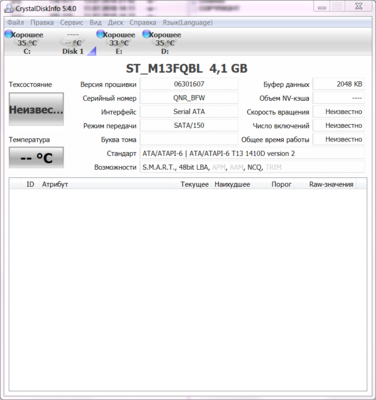Minimize the CrystalDiskInfo window

322,7
